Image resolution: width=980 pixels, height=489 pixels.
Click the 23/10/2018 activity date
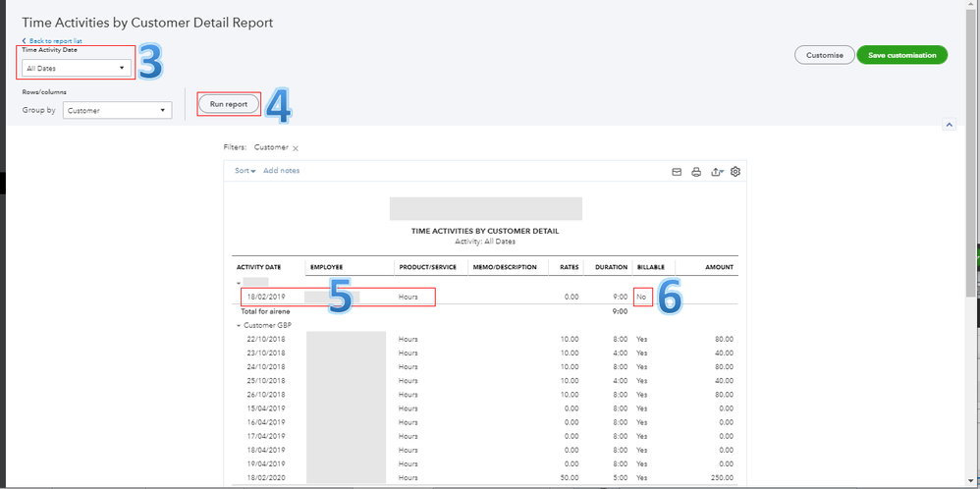pyautogui.click(x=267, y=353)
